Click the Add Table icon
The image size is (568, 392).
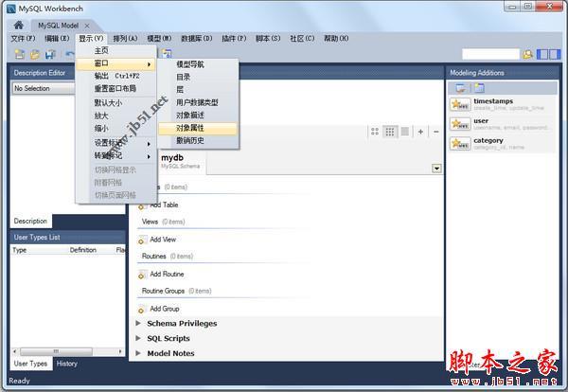(x=142, y=205)
